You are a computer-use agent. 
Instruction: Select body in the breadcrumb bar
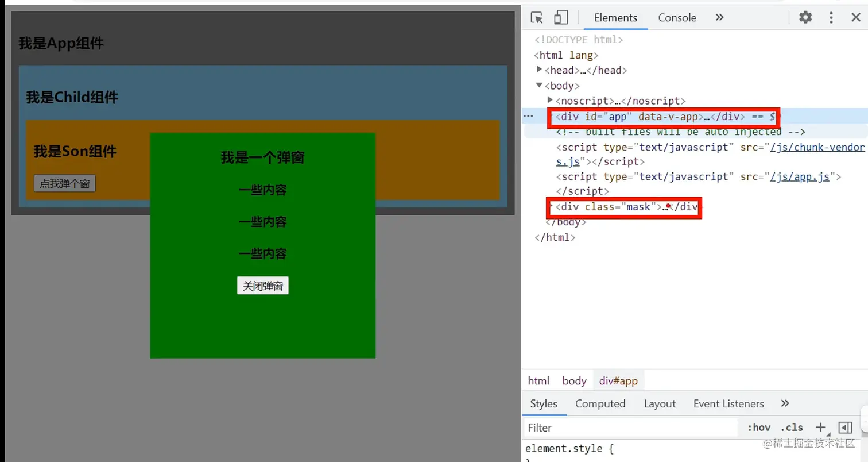[574, 380]
